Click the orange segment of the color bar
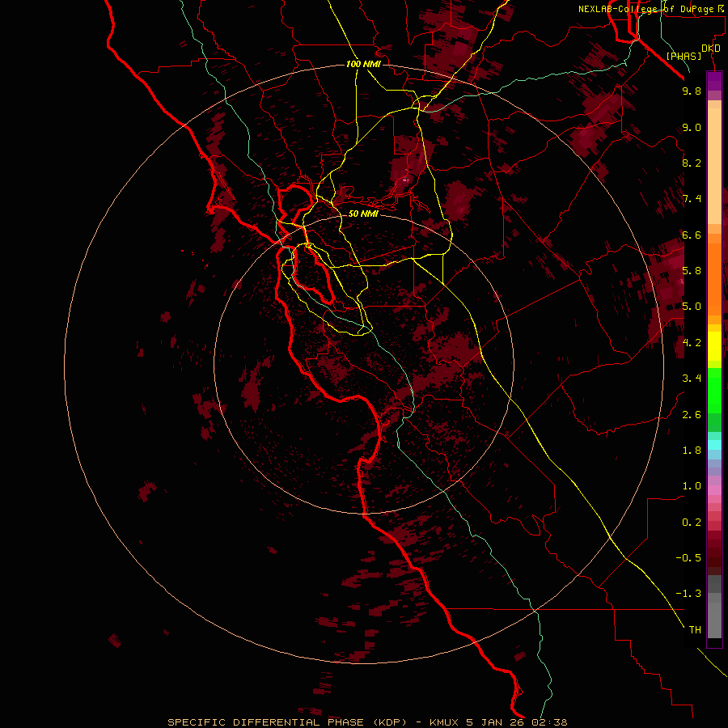Viewport: 728px width, 728px height. point(714,279)
